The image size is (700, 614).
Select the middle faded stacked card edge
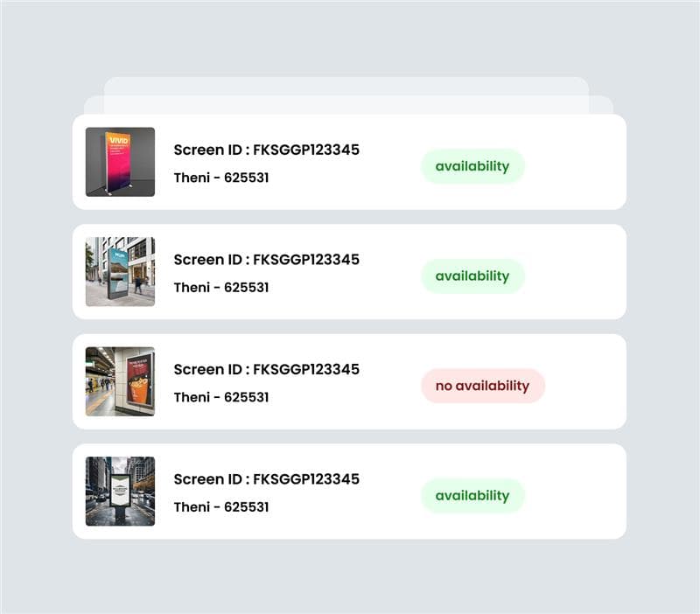click(x=348, y=105)
